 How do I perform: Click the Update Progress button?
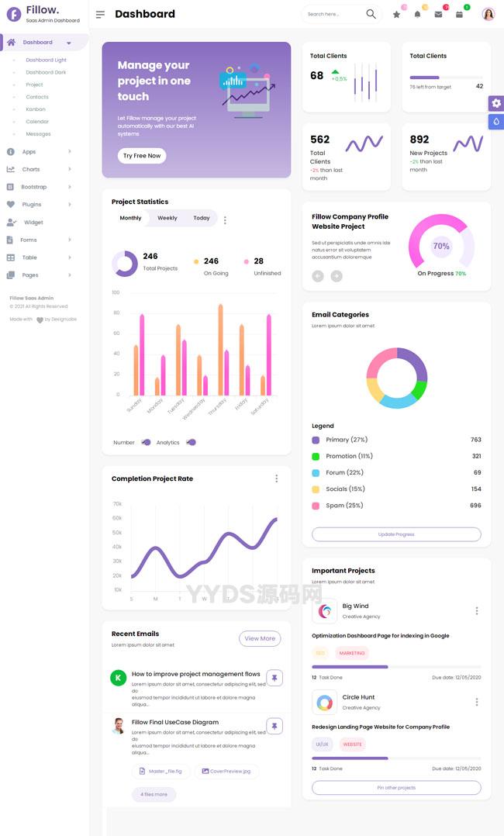pyautogui.click(x=396, y=534)
